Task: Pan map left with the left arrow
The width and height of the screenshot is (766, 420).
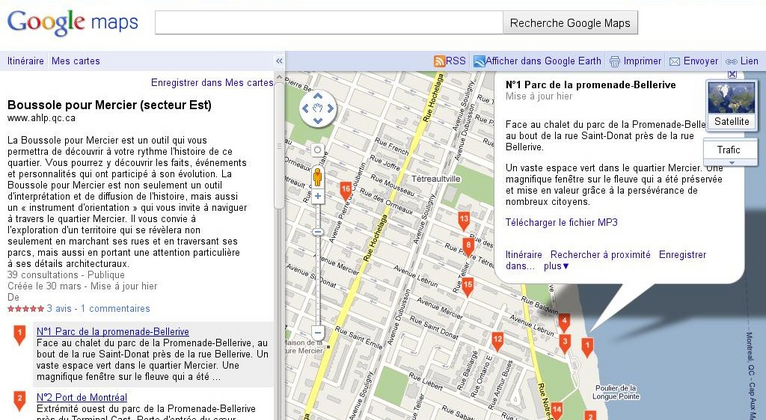Action: tap(305, 108)
